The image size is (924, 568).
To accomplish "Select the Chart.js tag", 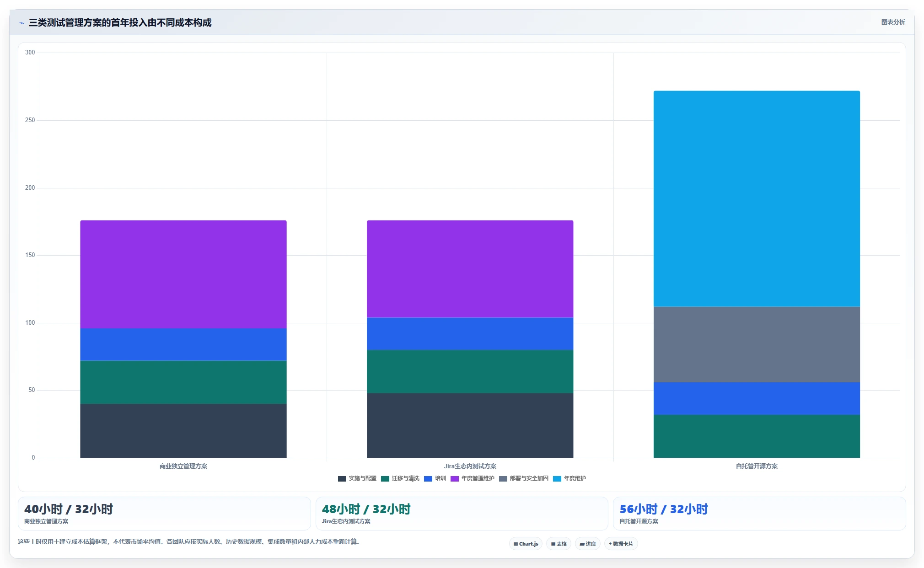I will 526,544.
